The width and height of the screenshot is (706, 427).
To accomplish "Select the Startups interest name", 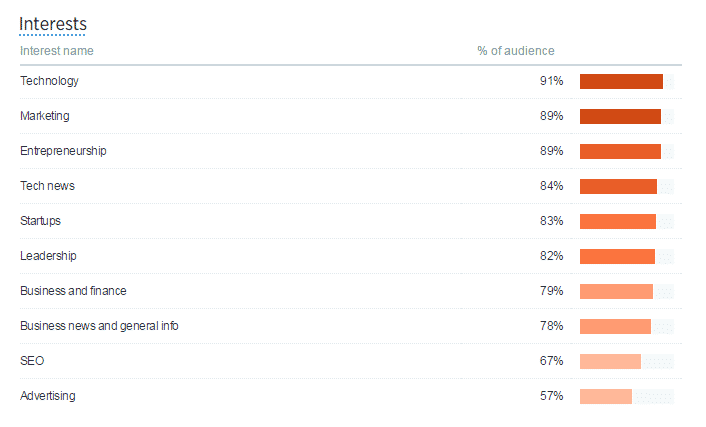I will point(40,221).
